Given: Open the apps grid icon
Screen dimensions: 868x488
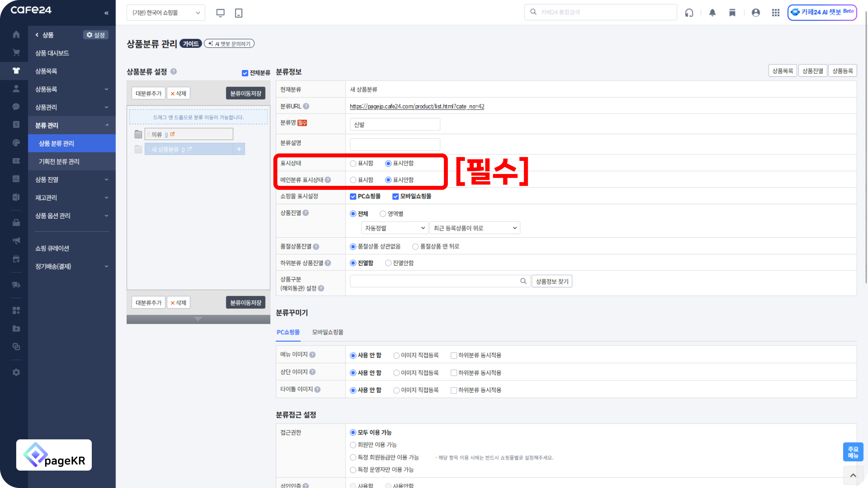Looking at the screenshot, I should click(775, 13).
